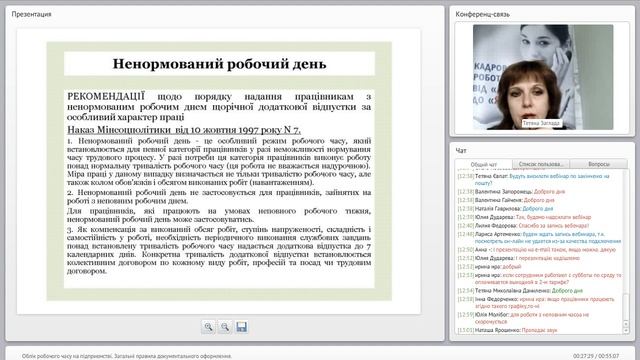This screenshot has height=360, width=640.
Task: Select Лилия Федорова chat message
Action: click(523, 225)
